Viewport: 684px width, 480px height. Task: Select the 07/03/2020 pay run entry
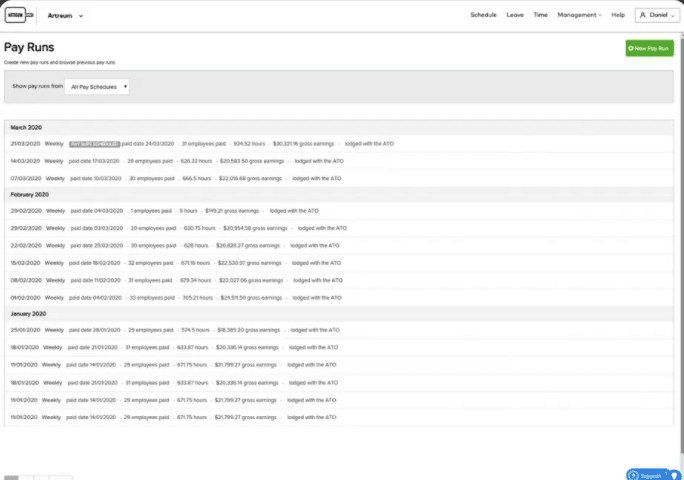coord(25,178)
